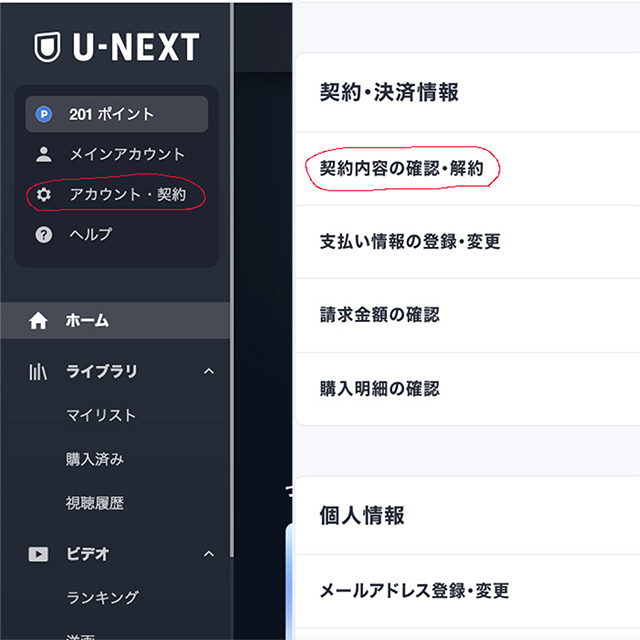
Task: Click the question mark help icon
Action: 44,235
